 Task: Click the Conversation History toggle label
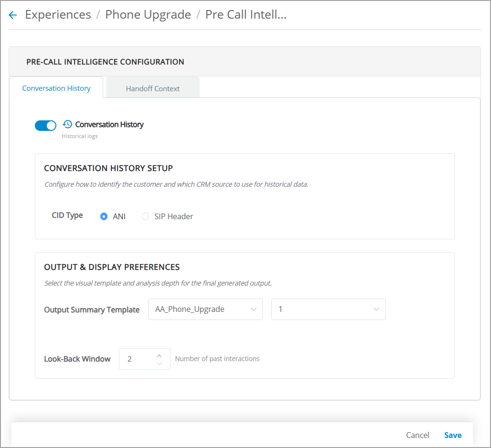click(109, 125)
